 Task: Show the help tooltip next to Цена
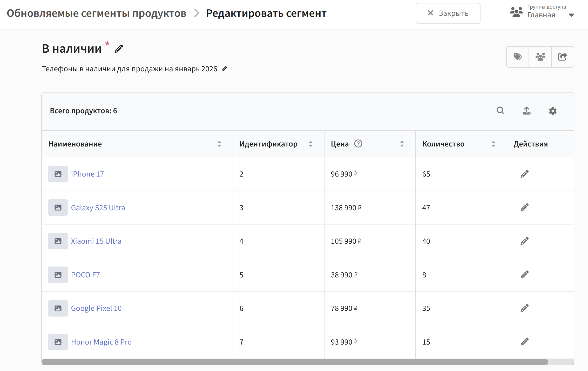pyautogui.click(x=358, y=144)
